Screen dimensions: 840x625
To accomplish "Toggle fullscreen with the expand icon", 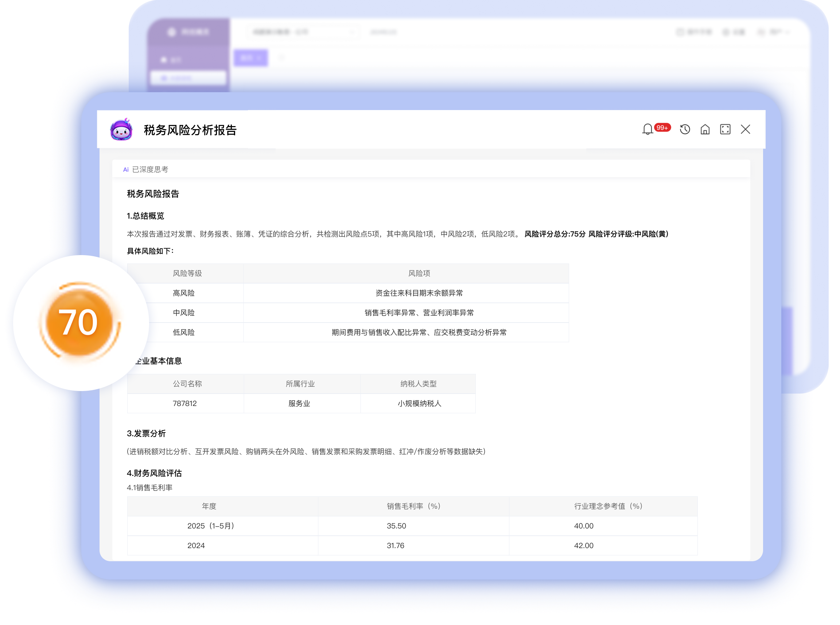I will coord(725,129).
